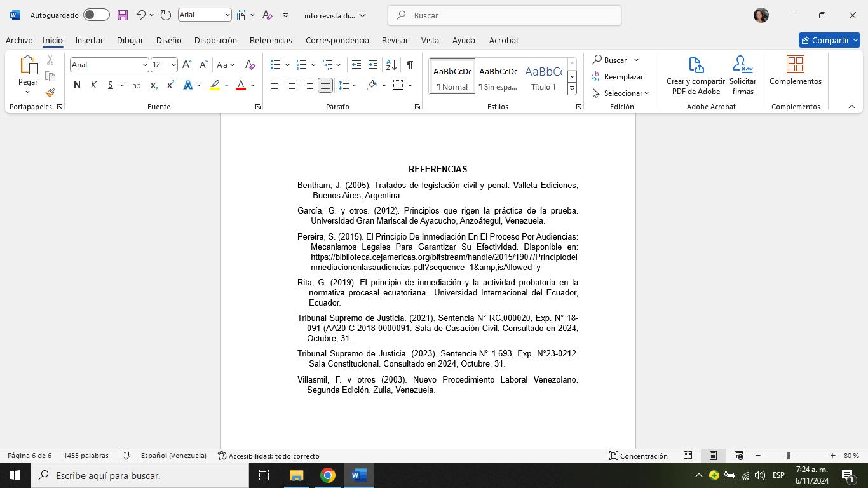Show paragraph marks with the pilcrow
This screenshot has width=868, height=488.
pyautogui.click(x=410, y=65)
